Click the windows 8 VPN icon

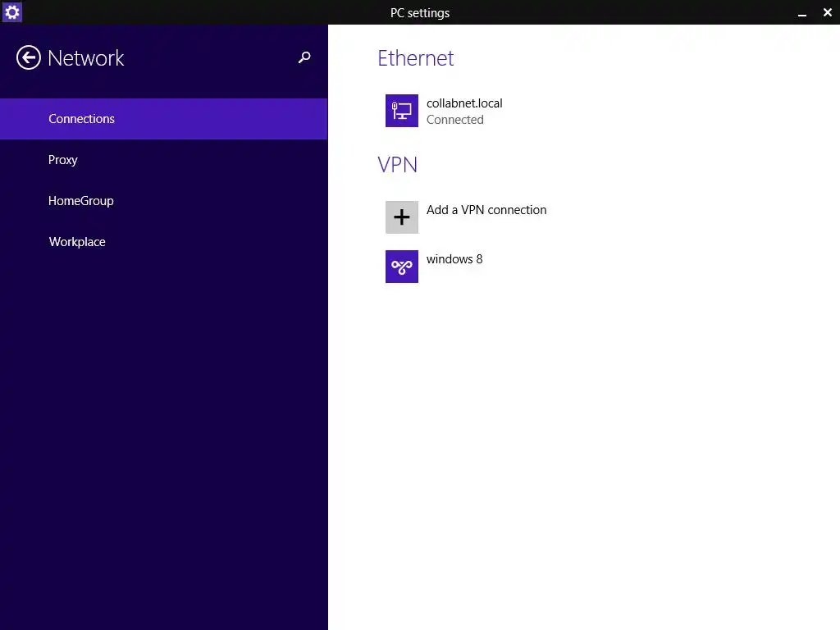(402, 267)
